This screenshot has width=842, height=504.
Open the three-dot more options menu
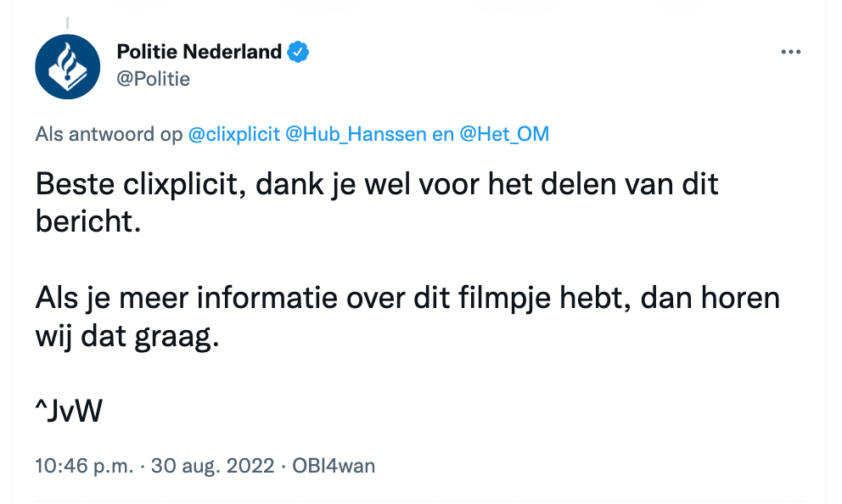pos(790,52)
